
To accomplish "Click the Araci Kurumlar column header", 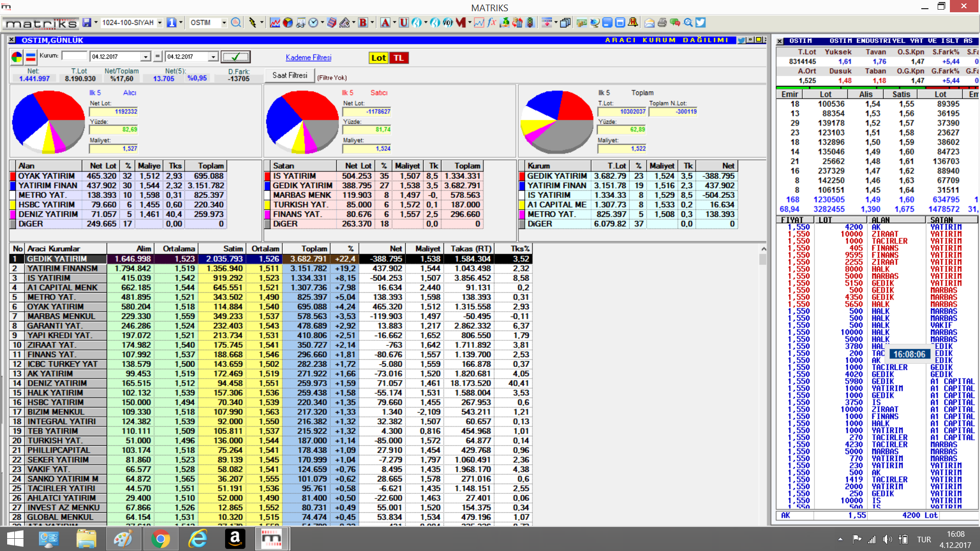I will coord(65,248).
